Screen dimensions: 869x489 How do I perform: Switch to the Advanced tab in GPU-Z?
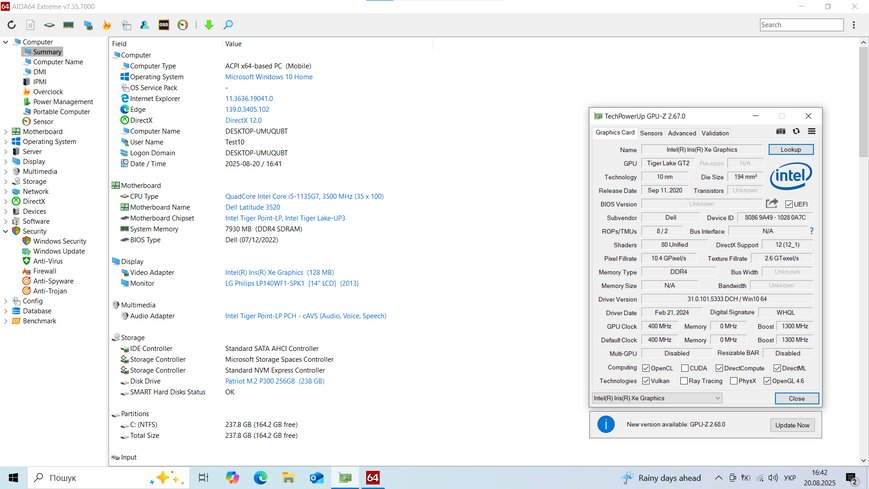(681, 133)
